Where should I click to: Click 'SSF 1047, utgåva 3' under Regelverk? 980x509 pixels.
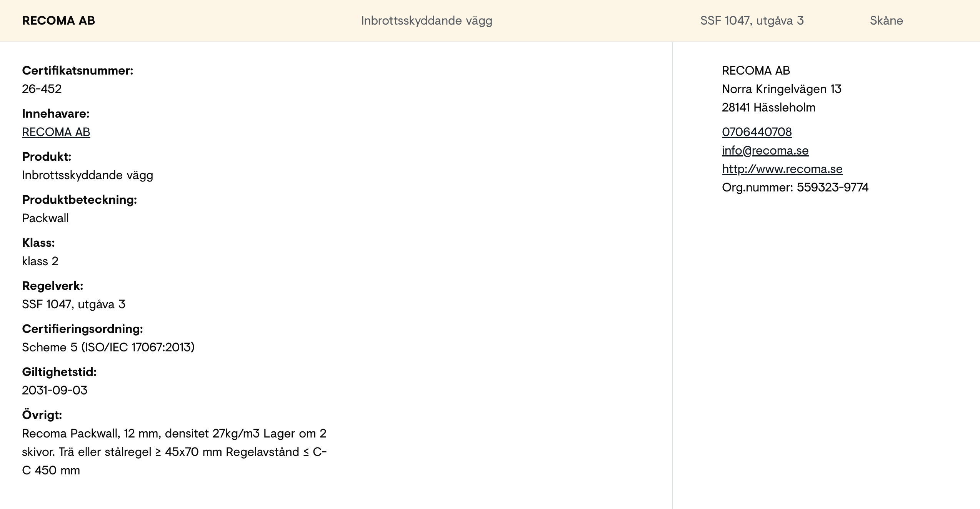click(74, 304)
